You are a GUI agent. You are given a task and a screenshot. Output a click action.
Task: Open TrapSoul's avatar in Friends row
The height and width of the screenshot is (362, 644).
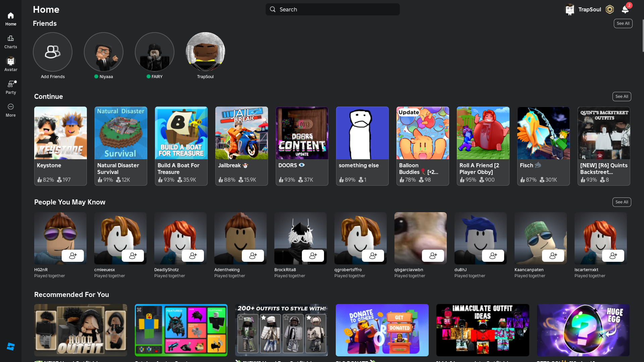[205, 52]
